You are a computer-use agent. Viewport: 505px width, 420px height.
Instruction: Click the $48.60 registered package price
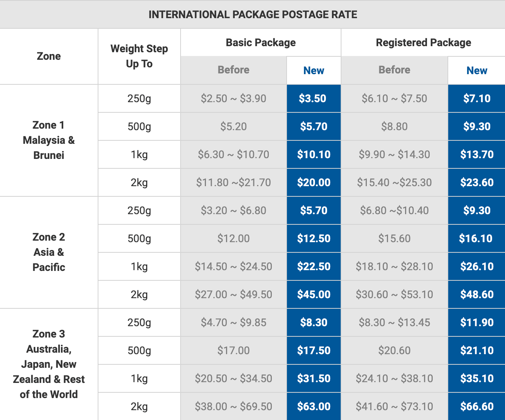pyautogui.click(x=477, y=295)
